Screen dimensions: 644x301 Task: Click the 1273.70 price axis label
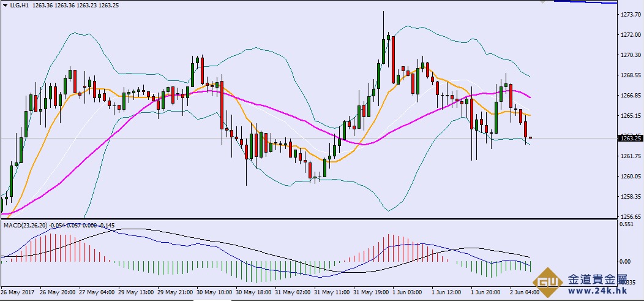630,14
